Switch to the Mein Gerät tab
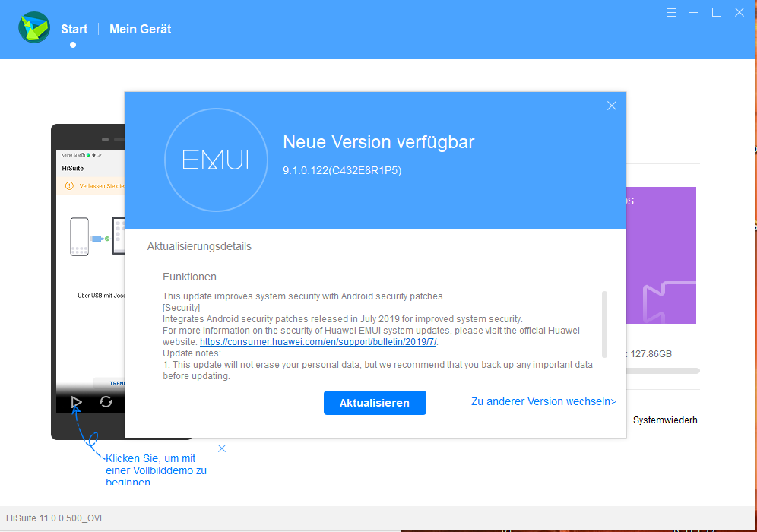 140,29
